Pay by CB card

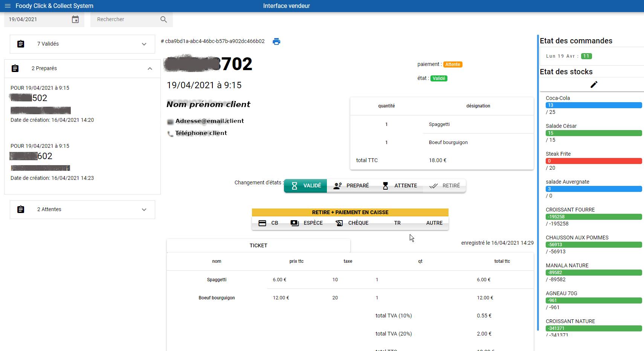tap(269, 223)
